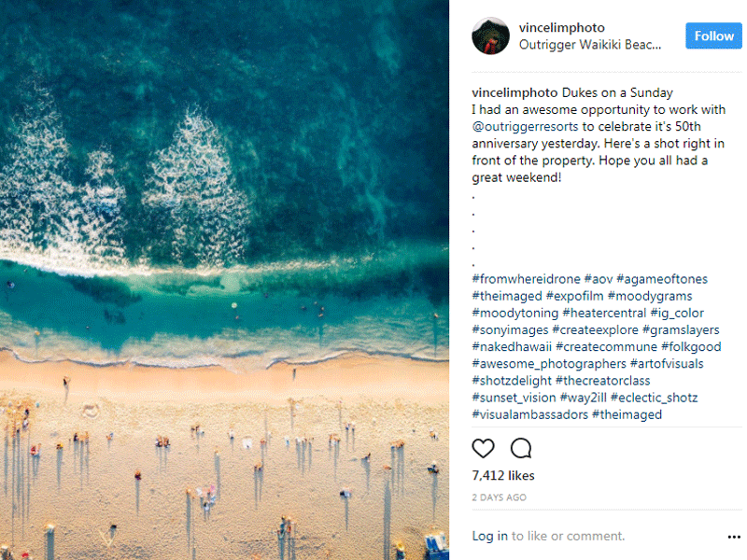Select vincelimphoto username in the caption
747x560 pixels.
pos(514,92)
